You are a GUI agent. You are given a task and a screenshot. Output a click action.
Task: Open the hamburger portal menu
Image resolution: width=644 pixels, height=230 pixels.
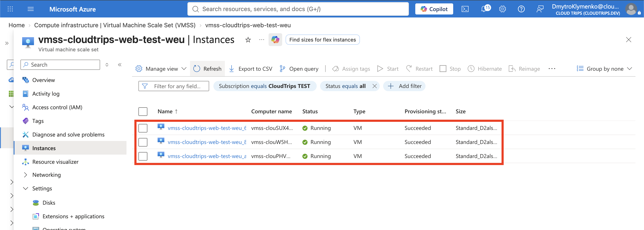tap(30, 9)
